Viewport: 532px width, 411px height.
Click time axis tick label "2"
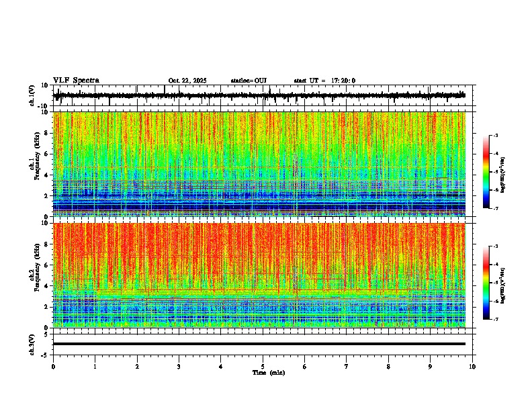(137, 367)
